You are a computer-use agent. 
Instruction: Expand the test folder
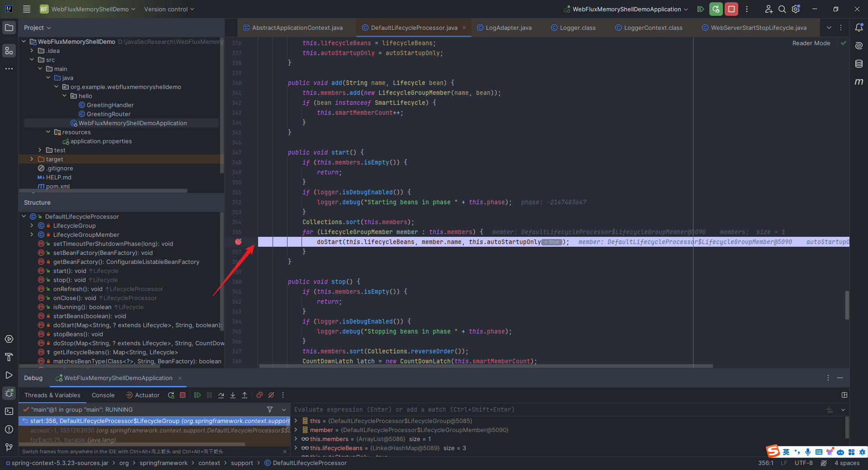40,150
